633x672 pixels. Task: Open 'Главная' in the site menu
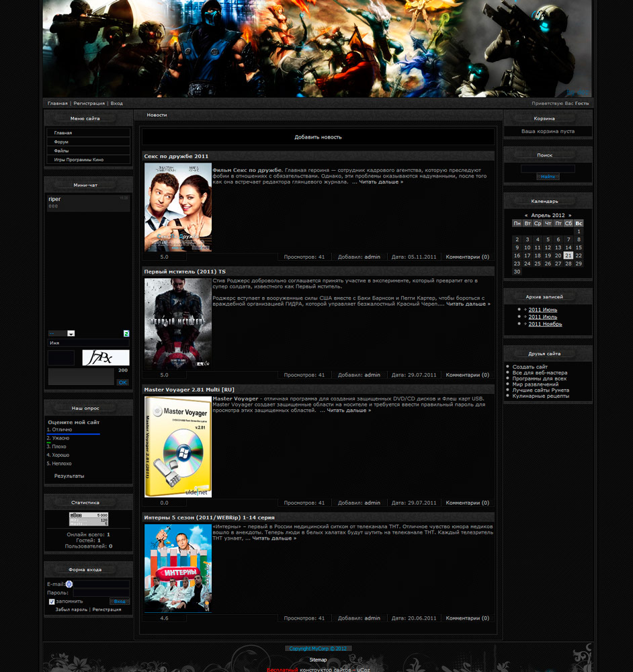(88, 133)
